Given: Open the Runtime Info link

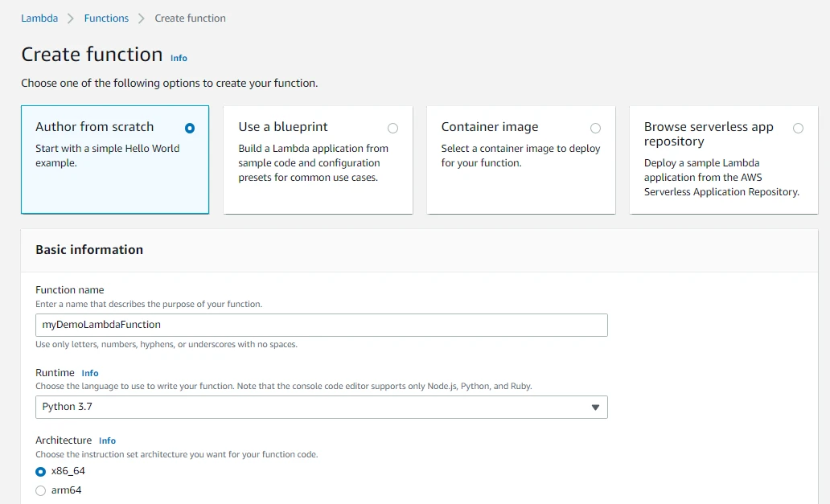Looking at the screenshot, I should 90,373.
